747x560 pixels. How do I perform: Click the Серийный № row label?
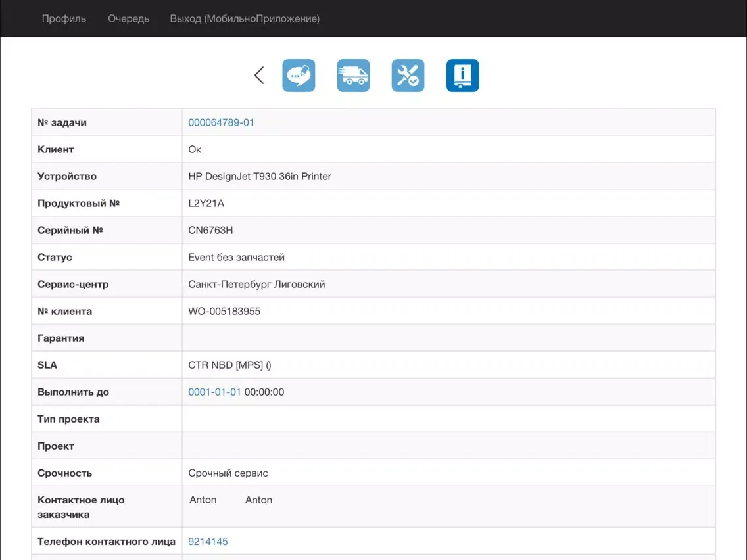pyautogui.click(x=70, y=231)
